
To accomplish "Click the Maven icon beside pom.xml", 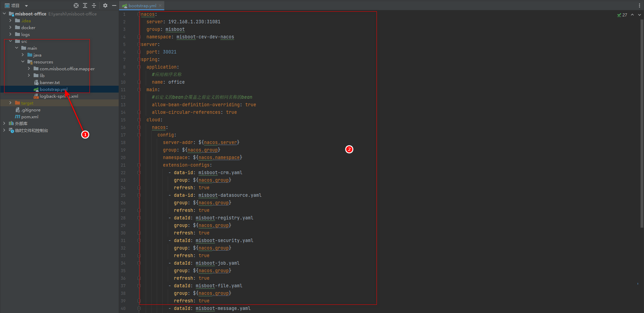I will (17, 117).
